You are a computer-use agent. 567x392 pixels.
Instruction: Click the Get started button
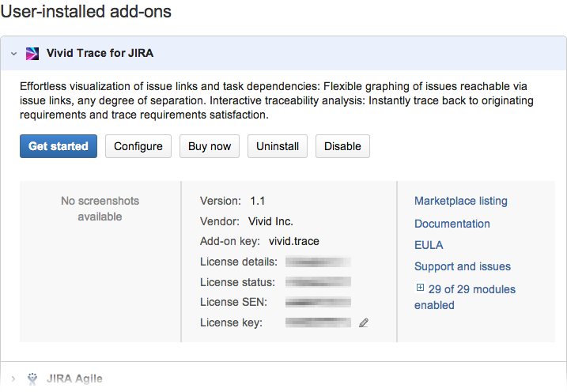coord(59,146)
